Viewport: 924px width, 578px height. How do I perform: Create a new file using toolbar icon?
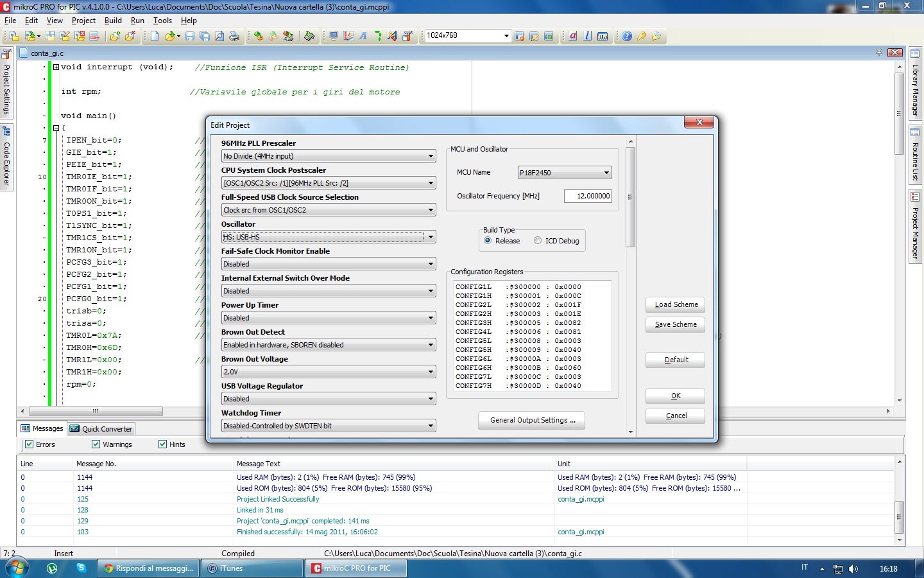(x=155, y=36)
